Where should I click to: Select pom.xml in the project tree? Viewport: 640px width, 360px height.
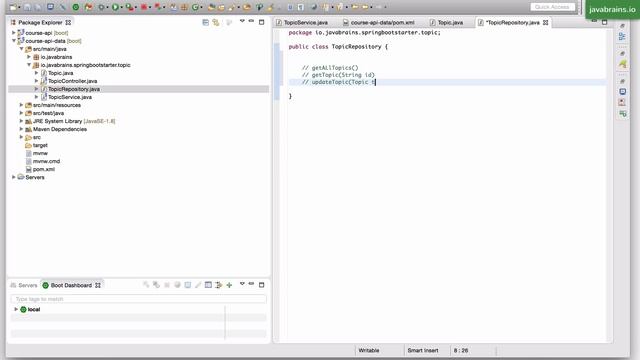(44, 169)
